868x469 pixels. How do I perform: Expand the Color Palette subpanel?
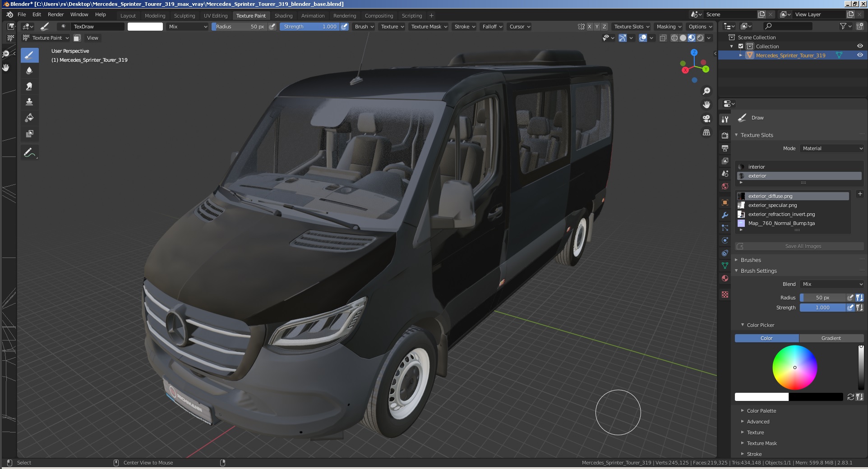[761, 411]
